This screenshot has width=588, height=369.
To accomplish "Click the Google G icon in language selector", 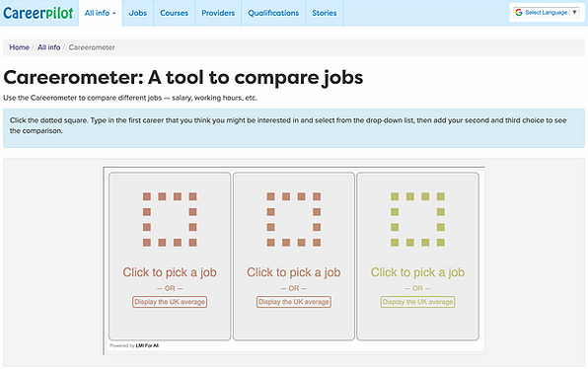I will (x=519, y=13).
